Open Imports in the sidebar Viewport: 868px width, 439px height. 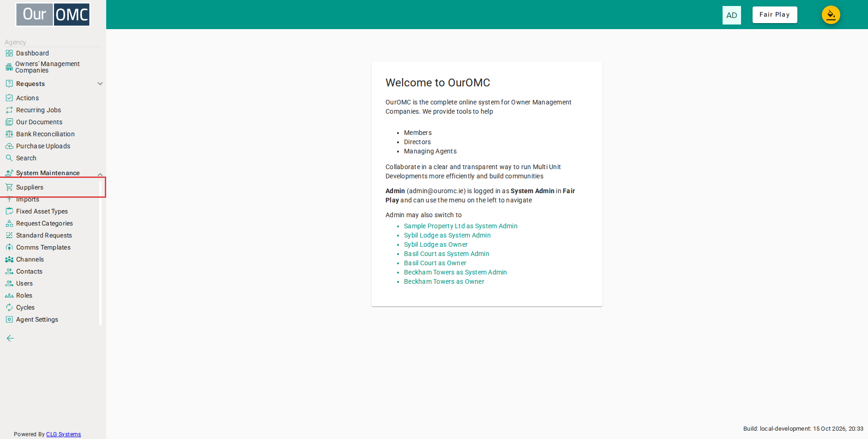[x=28, y=199]
